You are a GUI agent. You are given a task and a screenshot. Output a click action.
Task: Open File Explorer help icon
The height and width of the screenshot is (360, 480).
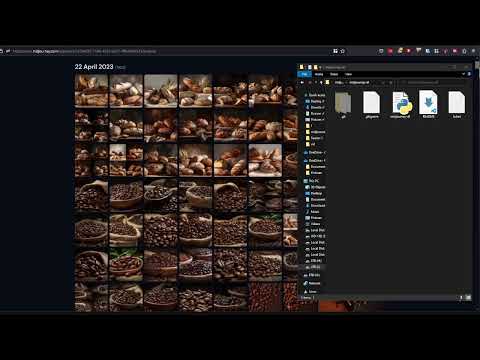[469, 74]
